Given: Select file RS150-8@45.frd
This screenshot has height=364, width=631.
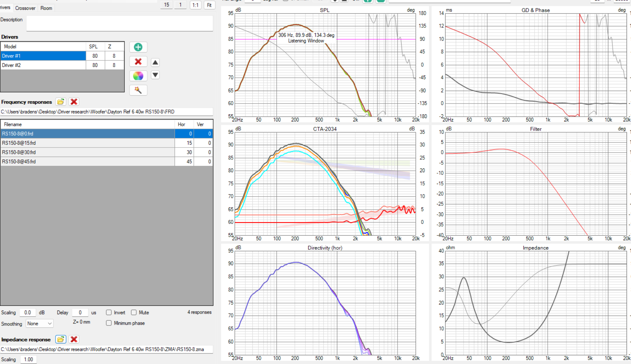Looking at the screenshot, I should tap(88, 162).
